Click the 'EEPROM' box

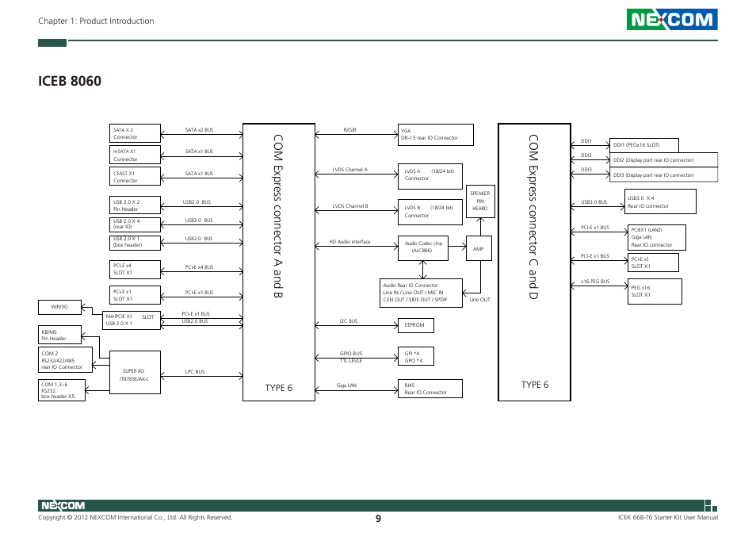pyautogui.click(x=415, y=325)
